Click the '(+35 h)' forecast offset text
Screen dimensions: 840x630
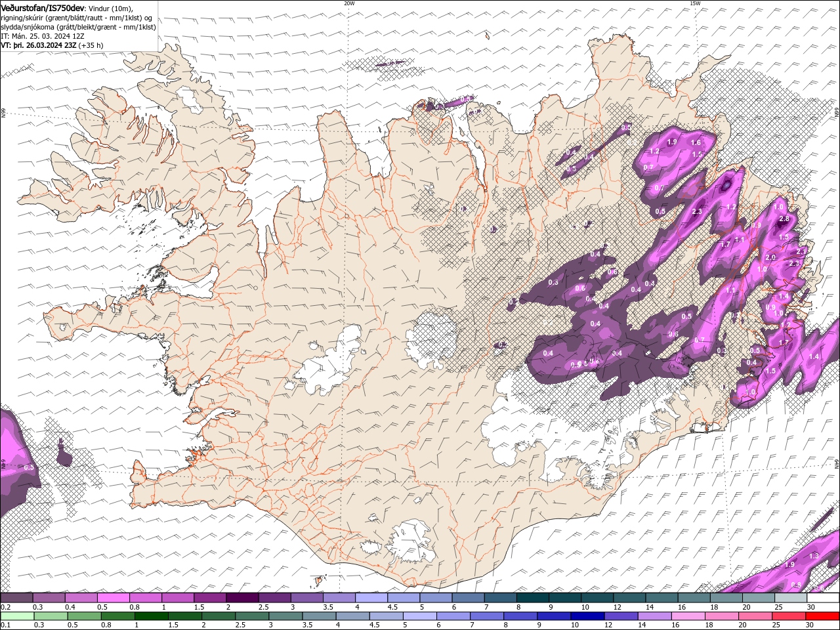click(91, 45)
